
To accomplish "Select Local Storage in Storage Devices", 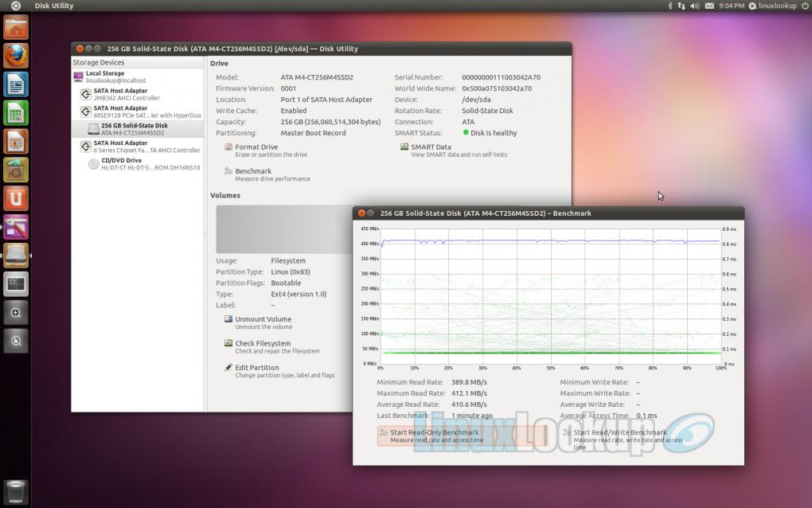I will [x=137, y=76].
